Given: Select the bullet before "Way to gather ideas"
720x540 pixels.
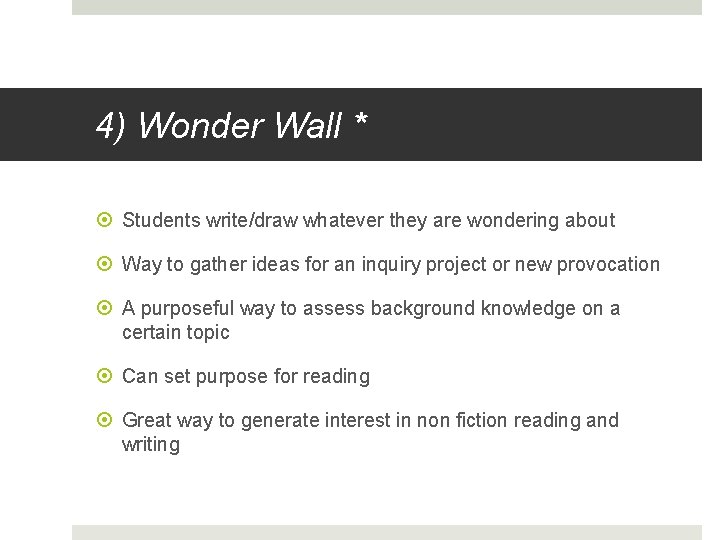Looking at the screenshot, I should (106, 265).
